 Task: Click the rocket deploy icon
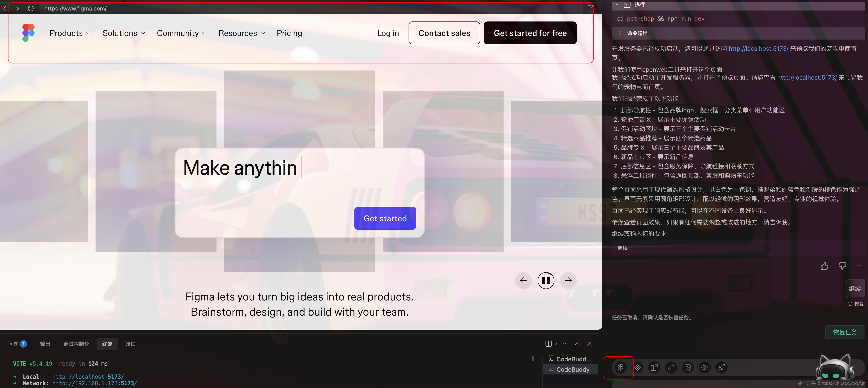click(x=721, y=367)
